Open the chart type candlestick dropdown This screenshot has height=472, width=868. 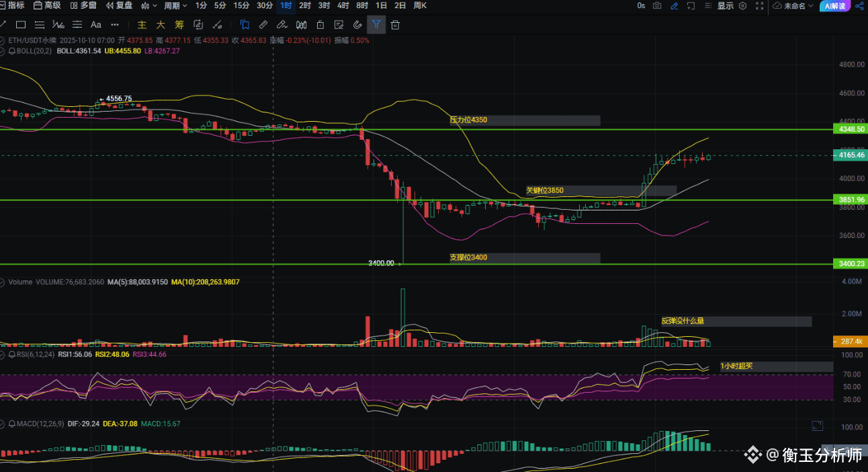coord(148,5)
